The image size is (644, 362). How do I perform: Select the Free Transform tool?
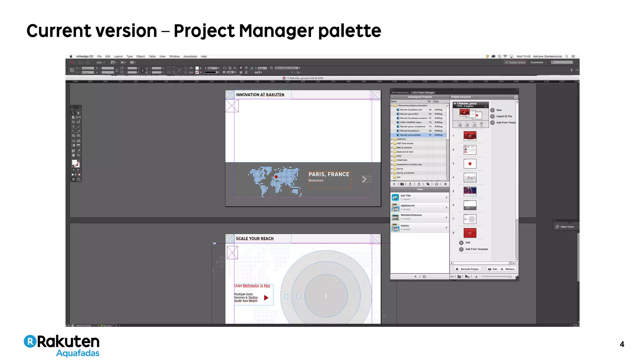click(x=79, y=141)
